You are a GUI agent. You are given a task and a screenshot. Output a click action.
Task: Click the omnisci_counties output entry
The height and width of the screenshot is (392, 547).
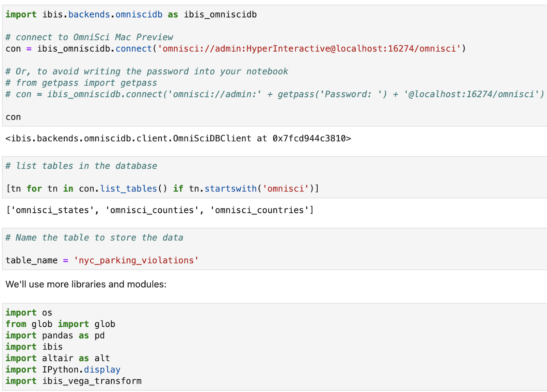click(152, 210)
